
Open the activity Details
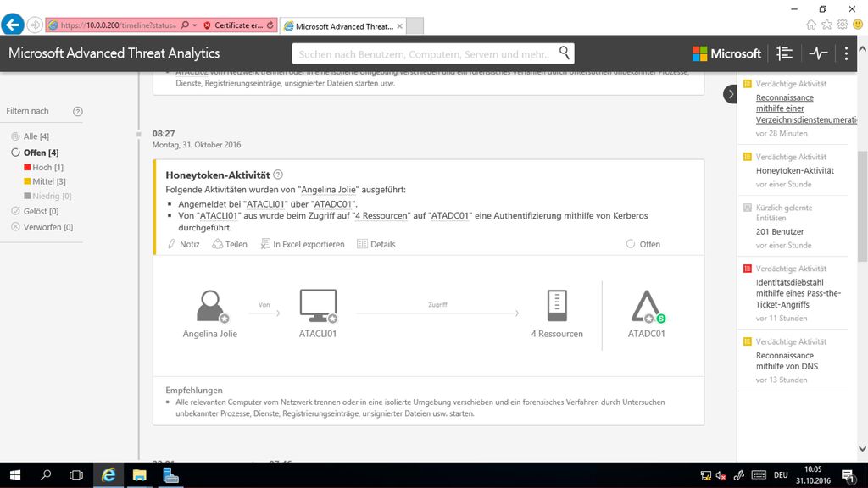pos(376,244)
